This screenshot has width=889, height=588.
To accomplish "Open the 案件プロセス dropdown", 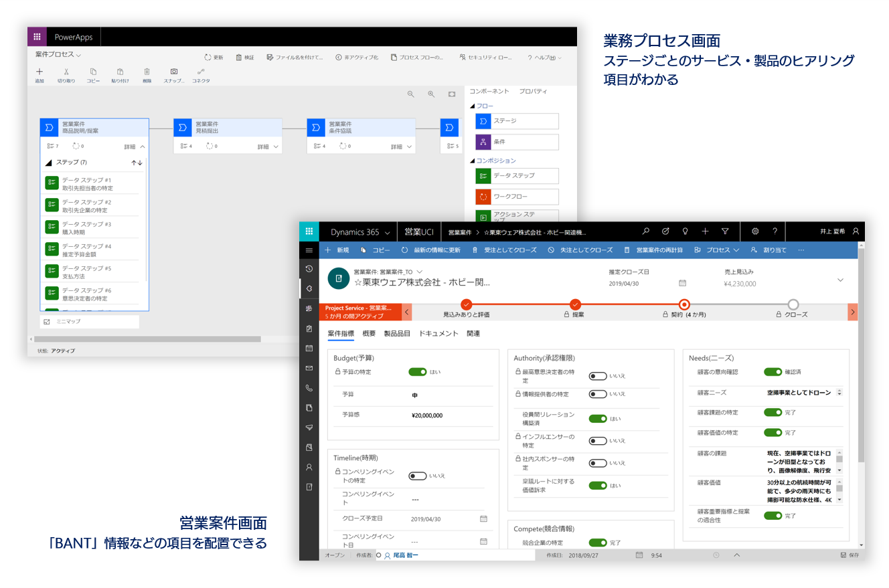I will [58, 55].
